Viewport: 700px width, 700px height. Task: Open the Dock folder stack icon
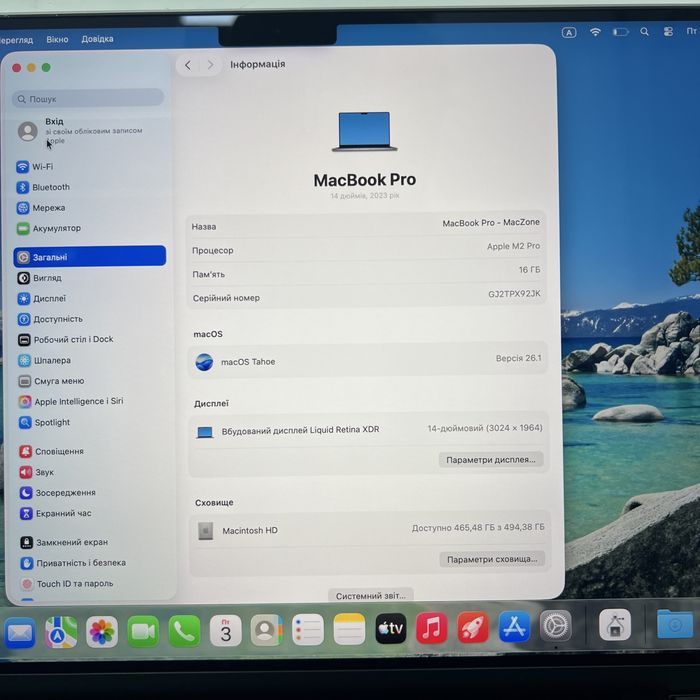[x=675, y=625]
